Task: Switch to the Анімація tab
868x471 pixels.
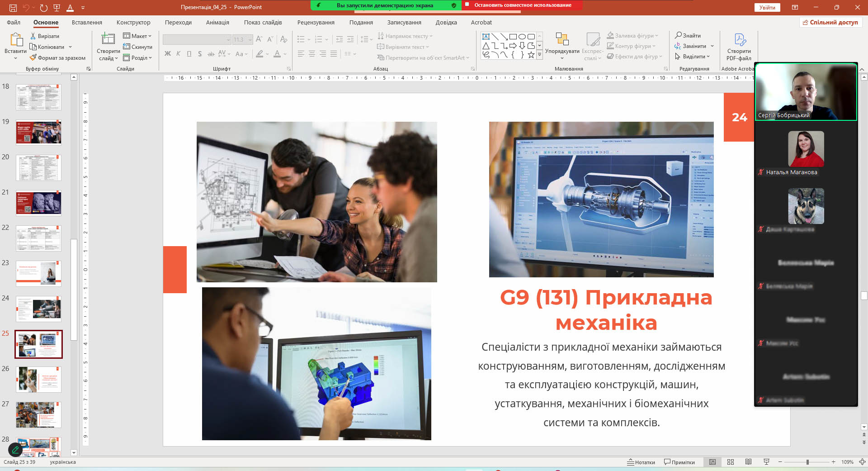Action: click(217, 22)
